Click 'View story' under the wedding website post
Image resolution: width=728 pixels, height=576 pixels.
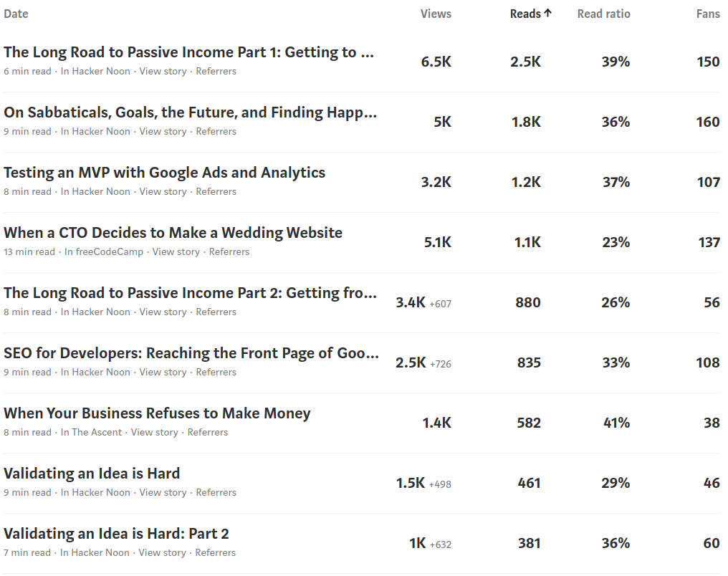point(176,251)
